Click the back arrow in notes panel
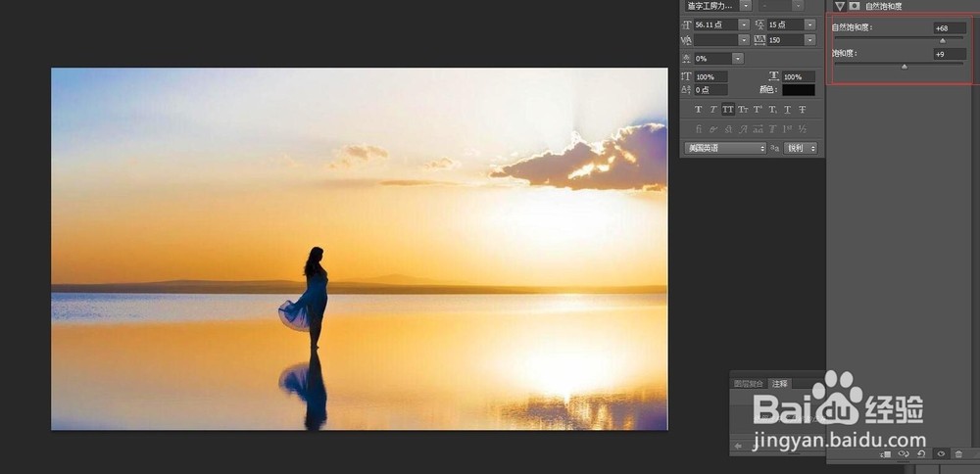The width and height of the screenshot is (980, 474). [738, 446]
